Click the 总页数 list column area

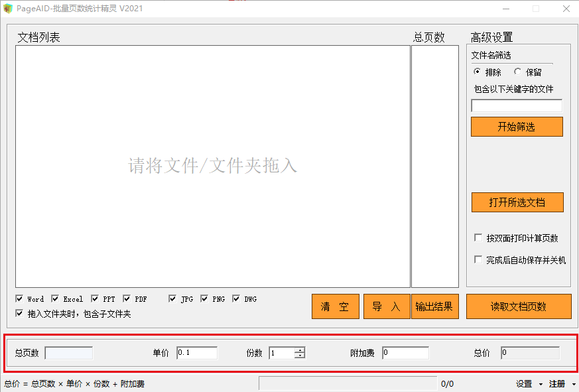pos(435,166)
